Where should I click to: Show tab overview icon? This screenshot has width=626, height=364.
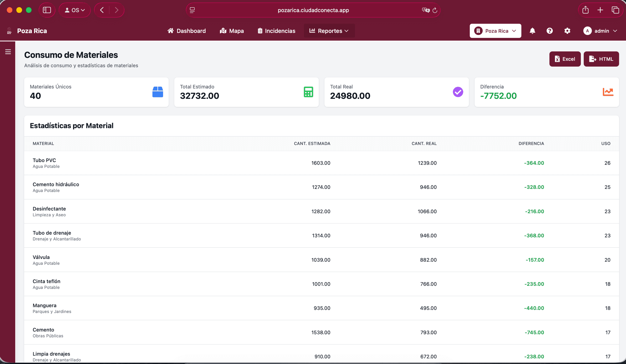(615, 10)
